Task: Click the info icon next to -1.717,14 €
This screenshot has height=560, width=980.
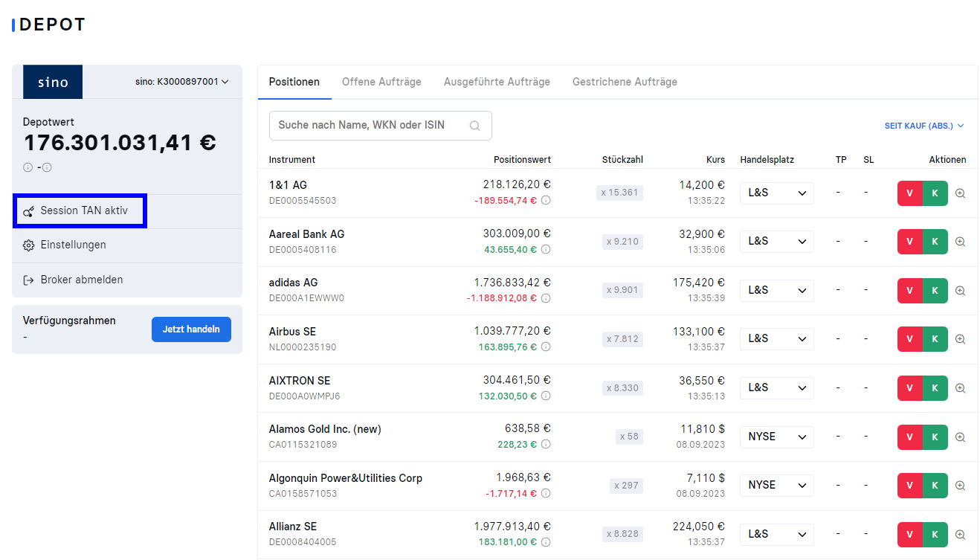Action: point(546,494)
